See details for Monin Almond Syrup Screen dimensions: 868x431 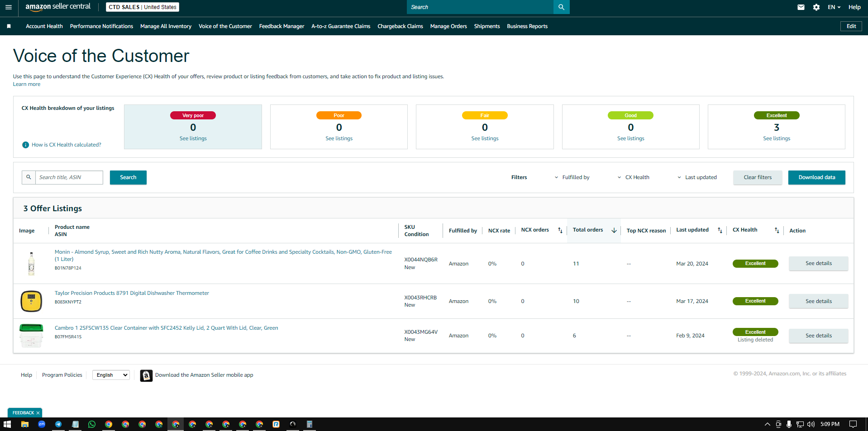click(818, 263)
